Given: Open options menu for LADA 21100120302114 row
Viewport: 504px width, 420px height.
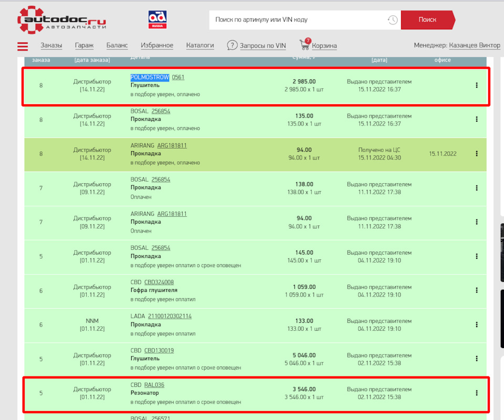Looking at the screenshot, I should (476, 324).
